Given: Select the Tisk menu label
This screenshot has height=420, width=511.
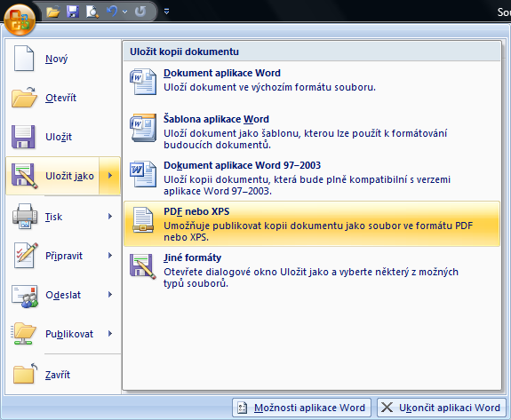Looking at the screenshot, I should click(x=53, y=217).
